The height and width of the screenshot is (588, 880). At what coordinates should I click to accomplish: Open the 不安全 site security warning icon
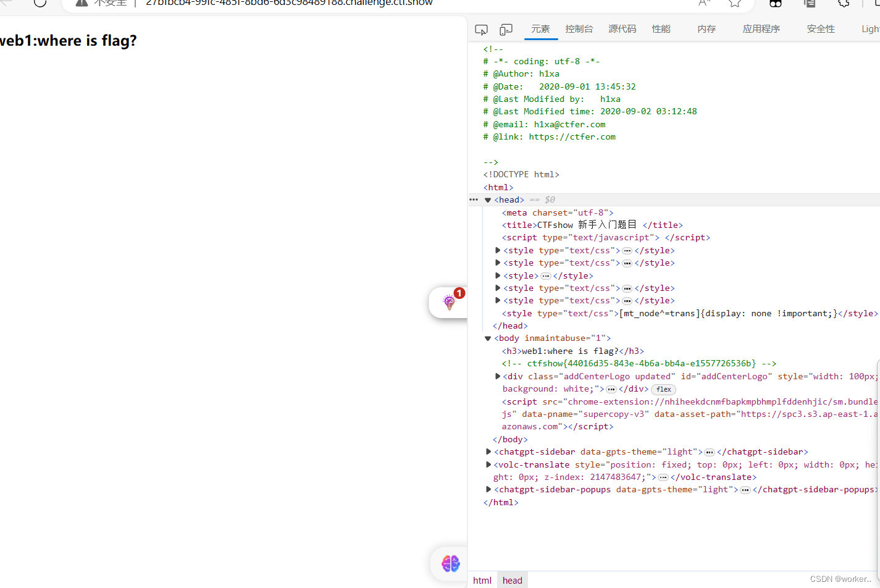tap(82, 3)
